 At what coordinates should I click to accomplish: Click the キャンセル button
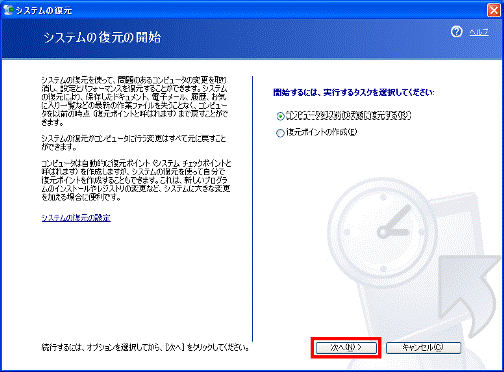tap(423, 348)
